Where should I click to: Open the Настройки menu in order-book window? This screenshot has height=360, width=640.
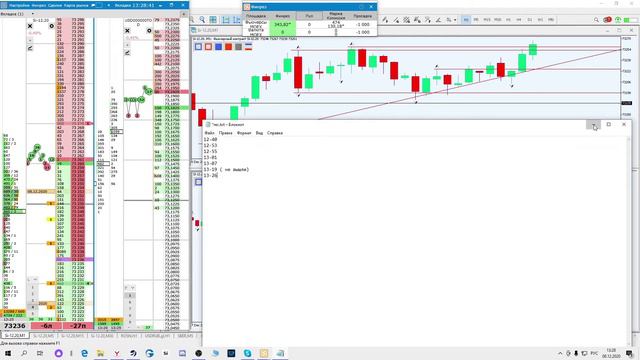[x=19, y=5]
